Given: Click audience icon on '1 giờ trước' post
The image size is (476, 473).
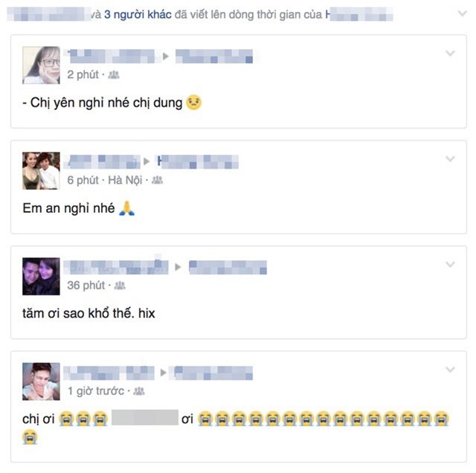Looking at the screenshot, I should coord(139,391).
